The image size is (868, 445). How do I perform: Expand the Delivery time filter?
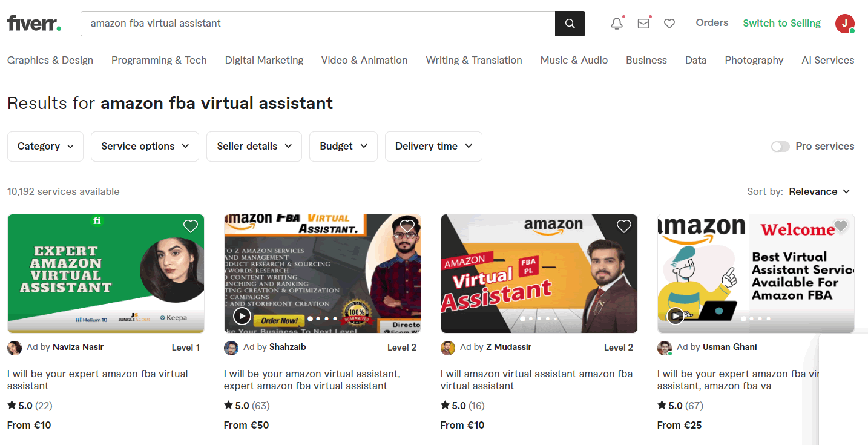(433, 147)
